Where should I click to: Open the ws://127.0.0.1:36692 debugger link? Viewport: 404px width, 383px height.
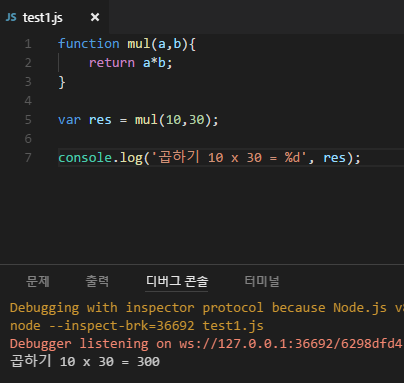pyautogui.click(x=290, y=344)
